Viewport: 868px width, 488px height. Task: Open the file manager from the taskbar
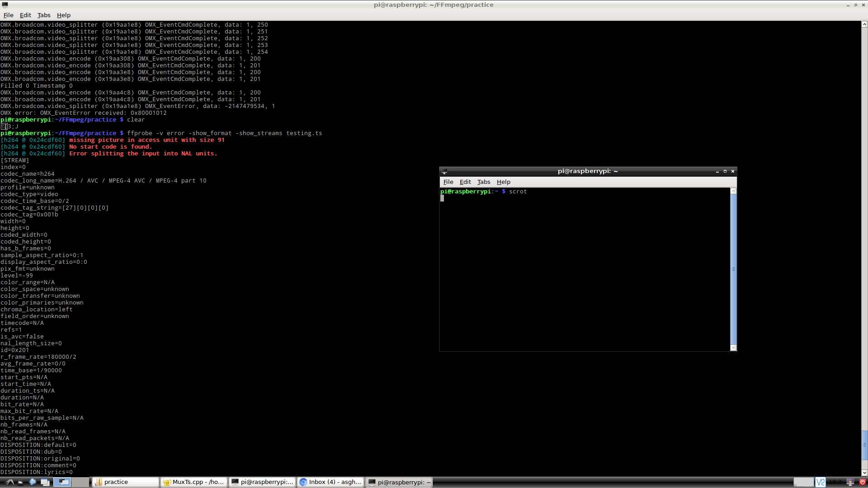(x=20, y=482)
